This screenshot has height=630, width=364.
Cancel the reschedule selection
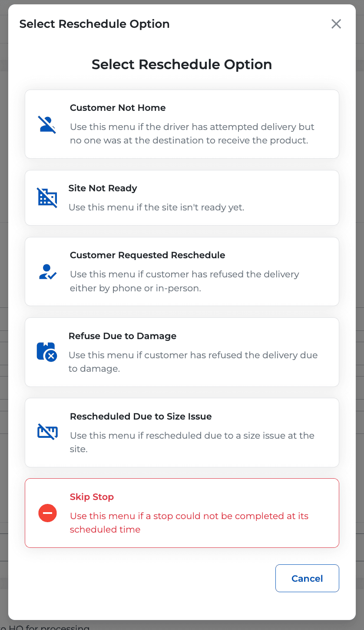(307, 578)
